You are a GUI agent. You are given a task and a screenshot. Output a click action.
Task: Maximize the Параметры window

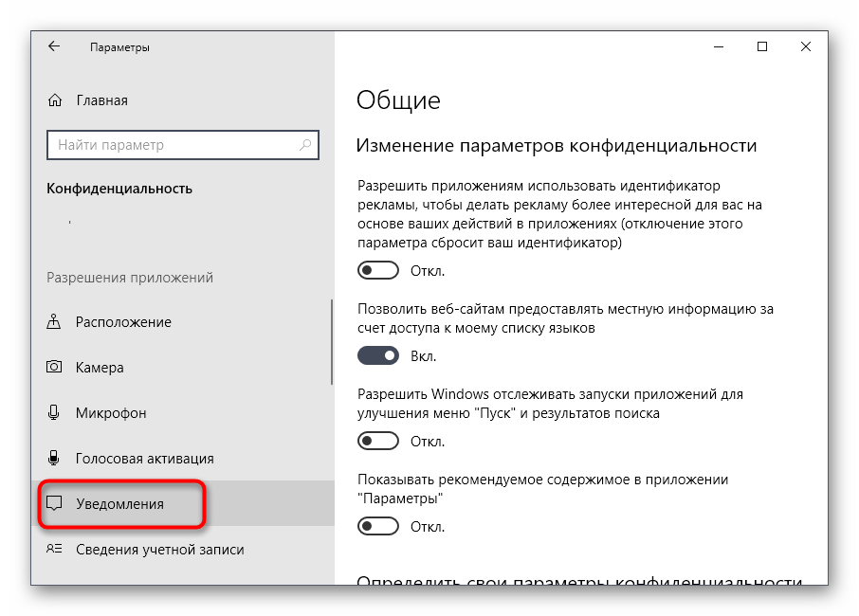[x=762, y=47]
